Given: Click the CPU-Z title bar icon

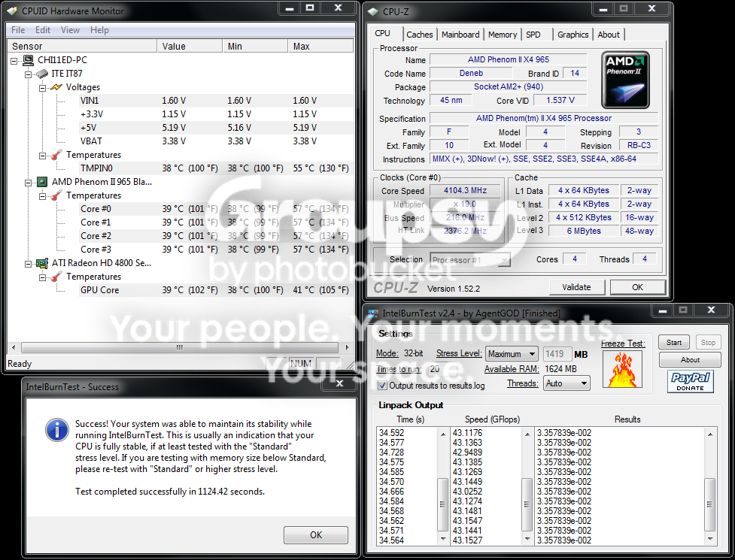Looking at the screenshot, I should (373, 12).
